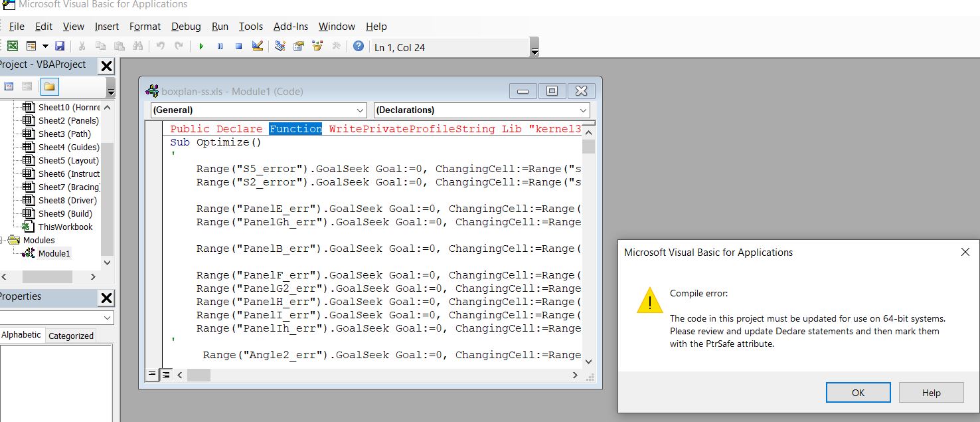Click the Copy toolbar icon
980x422 pixels.
coord(100,46)
